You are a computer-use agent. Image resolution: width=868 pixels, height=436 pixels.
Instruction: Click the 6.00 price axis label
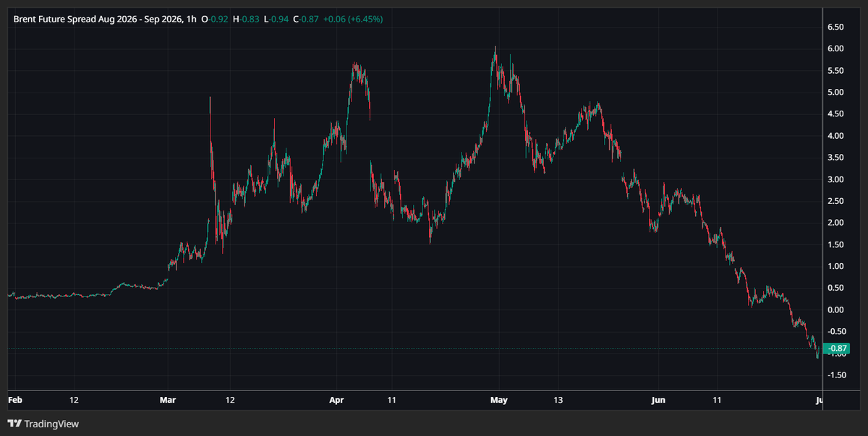tap(837, 49)
